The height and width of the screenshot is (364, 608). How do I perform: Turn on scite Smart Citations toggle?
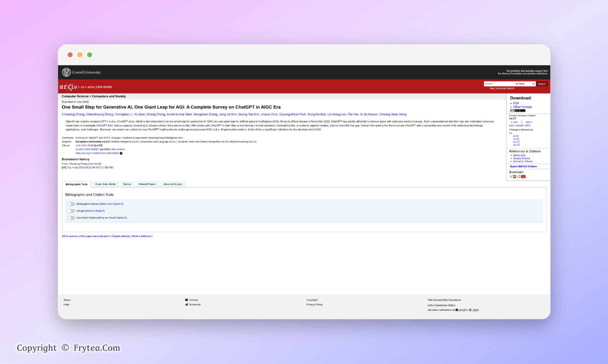71,218
